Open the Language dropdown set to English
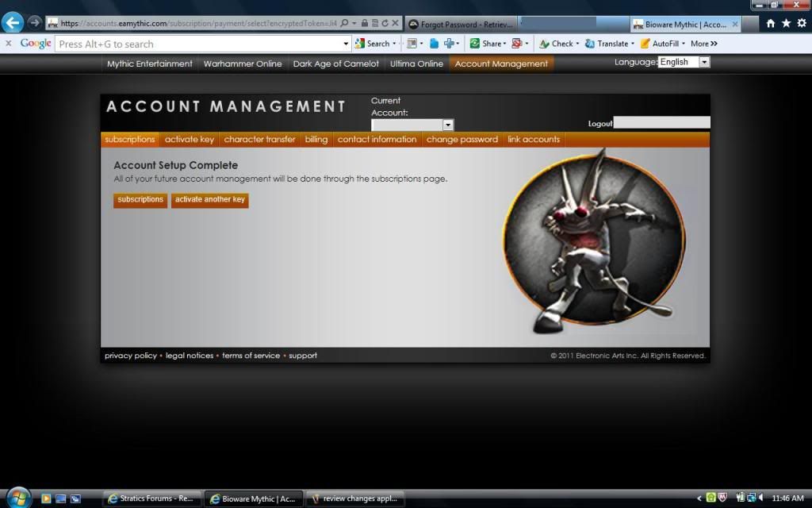Screen dimensions: 812x508 [684, 62]
